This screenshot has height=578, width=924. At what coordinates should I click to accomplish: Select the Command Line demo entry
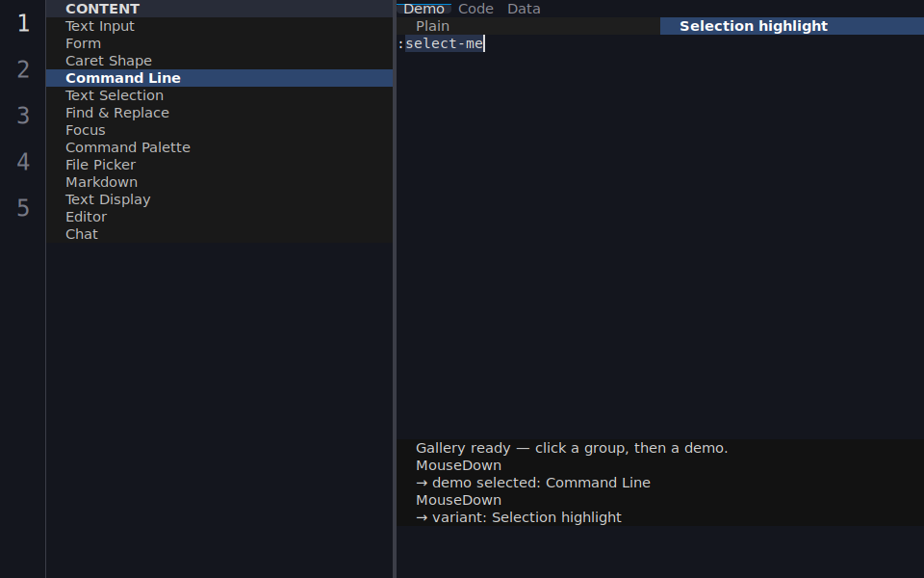219,78
